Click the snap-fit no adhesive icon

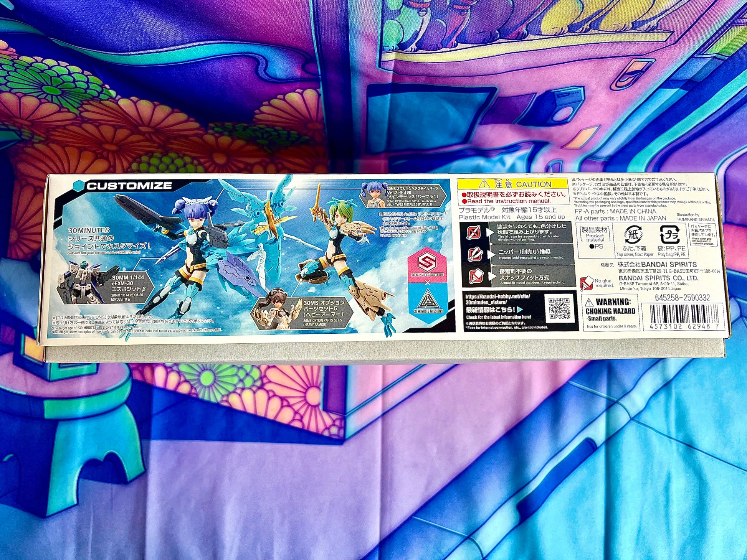point(476,276)
